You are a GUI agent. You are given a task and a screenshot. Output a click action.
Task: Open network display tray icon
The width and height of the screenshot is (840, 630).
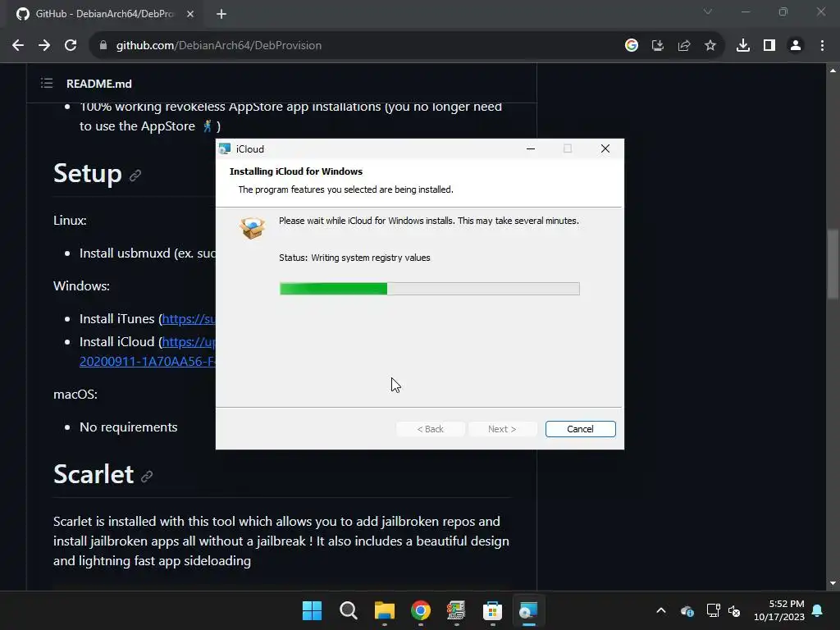713,610
